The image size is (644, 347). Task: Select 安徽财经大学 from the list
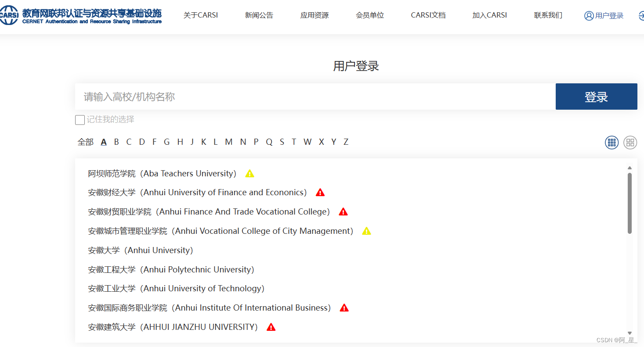coord(197,192)
